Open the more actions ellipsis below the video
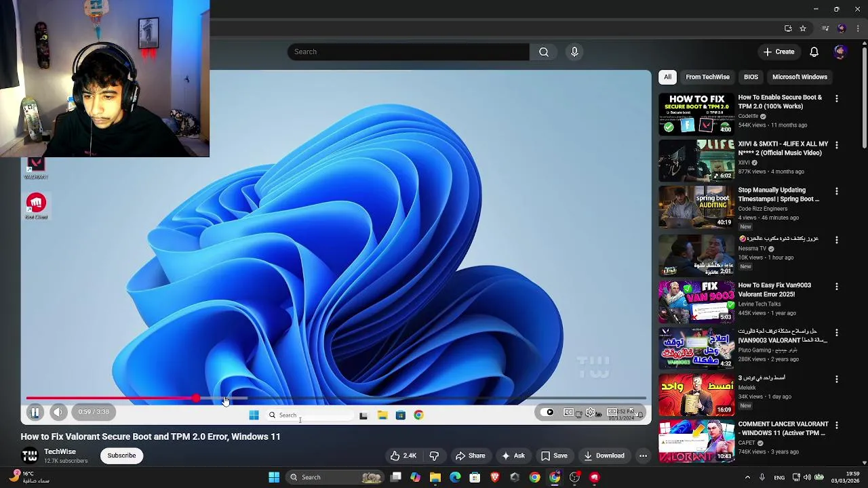The height and width of the screenshot is (488, 868). 643,455
